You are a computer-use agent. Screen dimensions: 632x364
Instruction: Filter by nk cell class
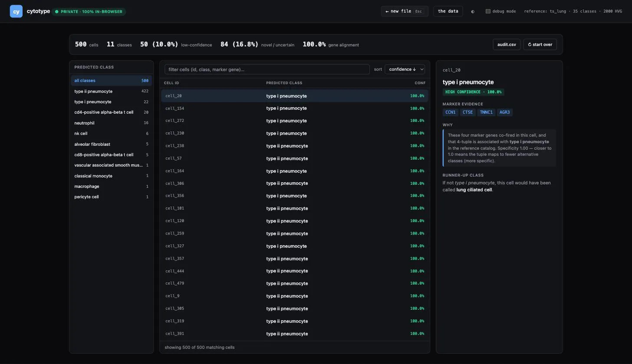[112, 134]
